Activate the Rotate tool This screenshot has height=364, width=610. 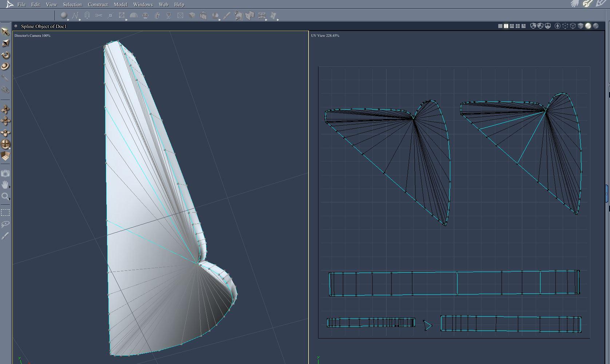pyautogui.click(x=5, y=55)
